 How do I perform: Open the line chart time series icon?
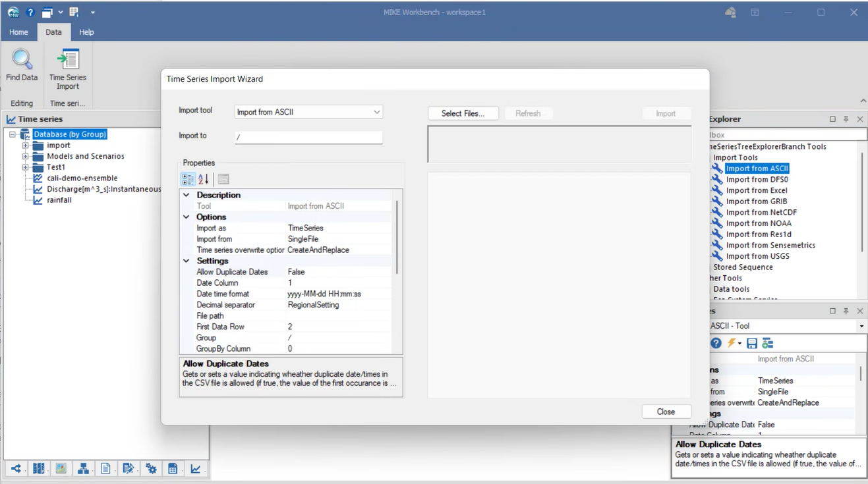pyautogui.click(x=196, y=469)
